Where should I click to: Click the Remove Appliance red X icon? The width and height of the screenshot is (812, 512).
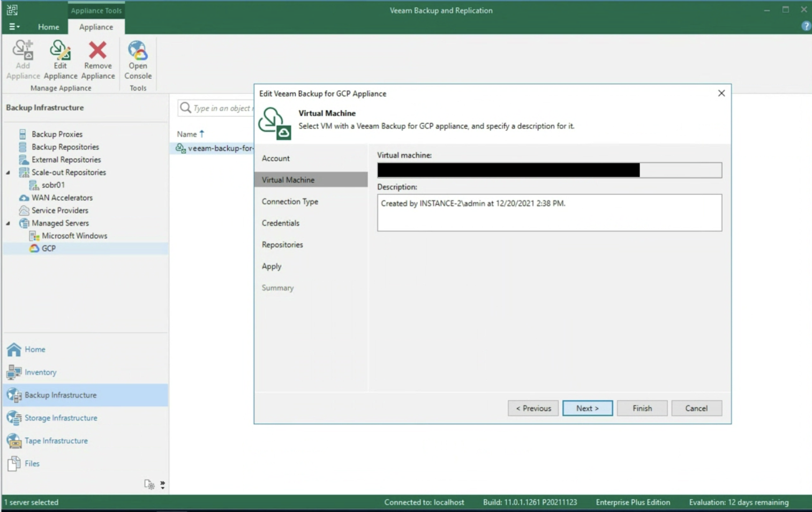click(97, 50)
